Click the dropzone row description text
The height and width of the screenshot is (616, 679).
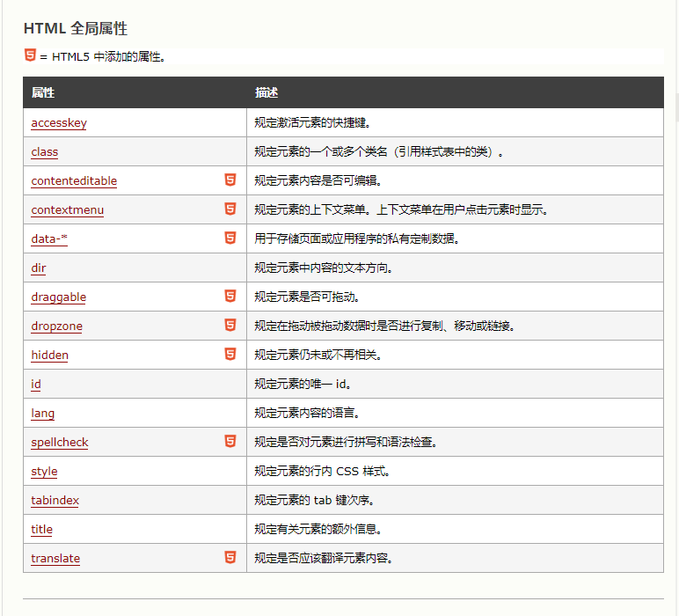click(x=385, y=326)
